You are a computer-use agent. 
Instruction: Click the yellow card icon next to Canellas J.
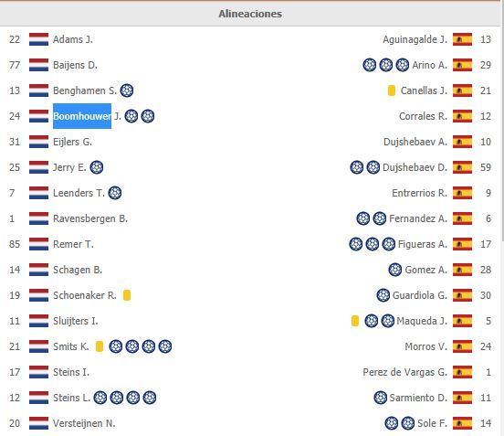(392, 90)
